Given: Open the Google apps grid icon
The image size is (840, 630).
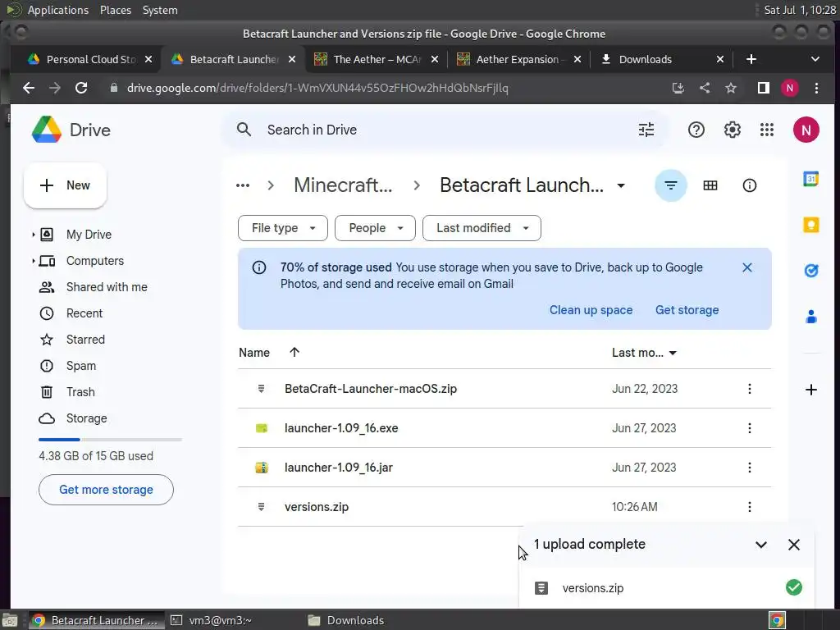Looking at the screenshot, I should click(767, 130).
